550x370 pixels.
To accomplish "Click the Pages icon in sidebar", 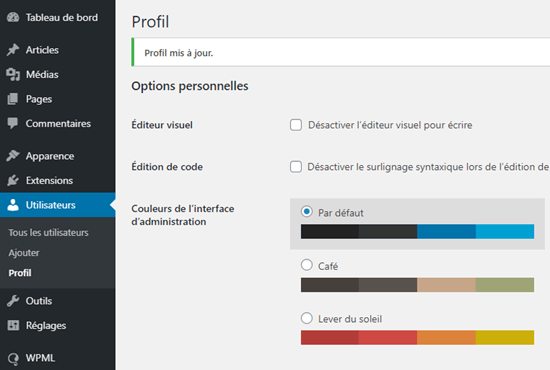I will point(13,99).
